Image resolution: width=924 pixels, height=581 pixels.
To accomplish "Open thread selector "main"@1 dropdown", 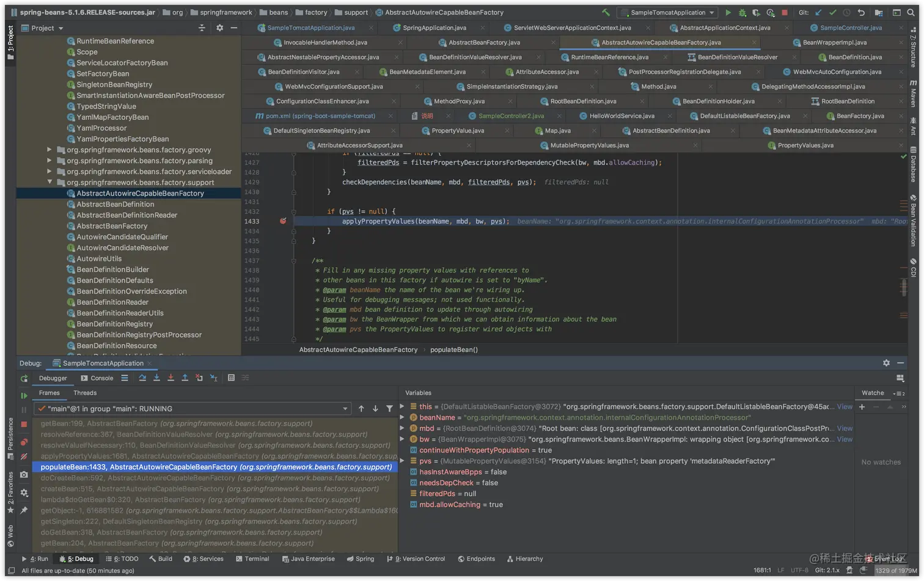I will (193, 409).
